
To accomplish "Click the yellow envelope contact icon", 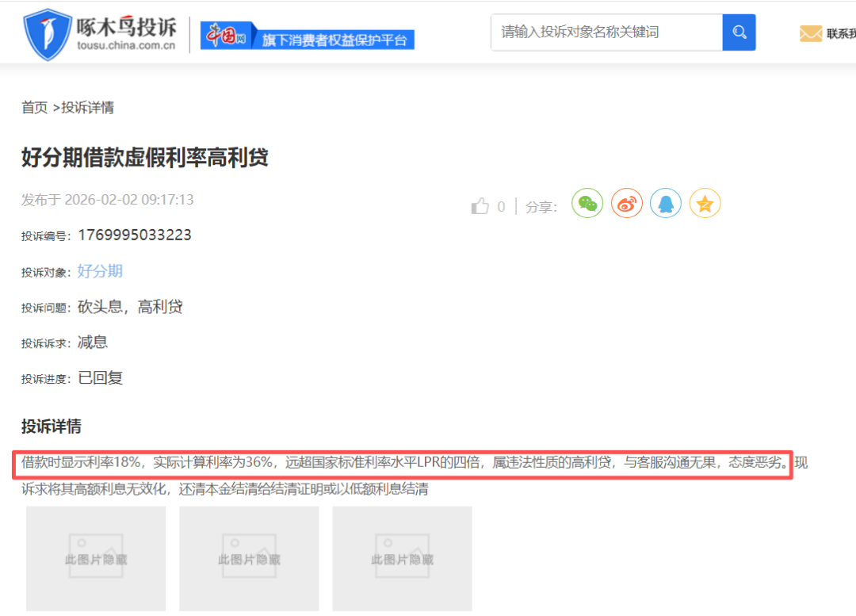I will 810,33.
